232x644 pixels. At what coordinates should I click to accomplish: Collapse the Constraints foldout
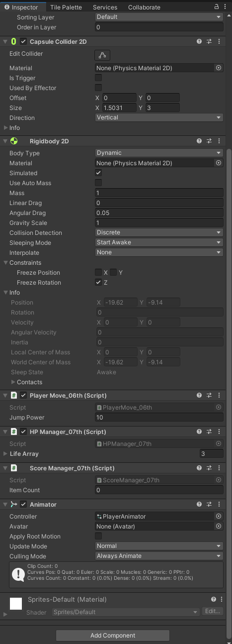[5, 263]
